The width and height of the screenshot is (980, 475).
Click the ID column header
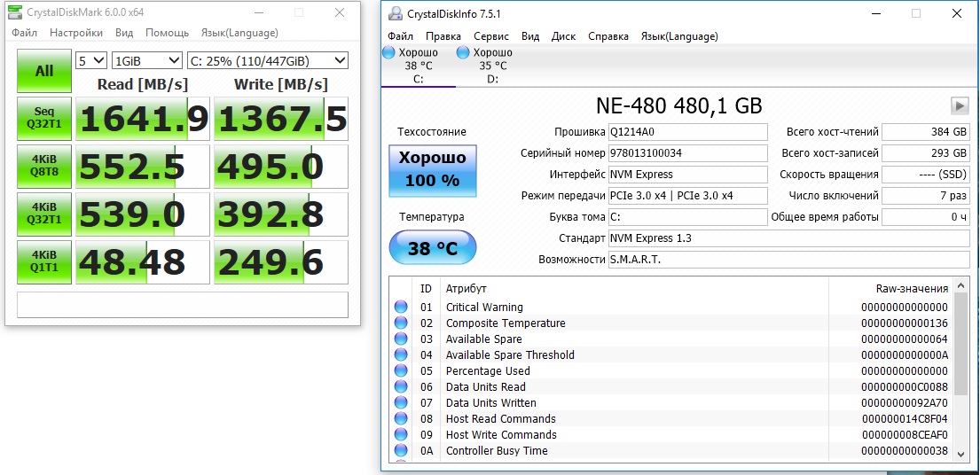(427, 288)
